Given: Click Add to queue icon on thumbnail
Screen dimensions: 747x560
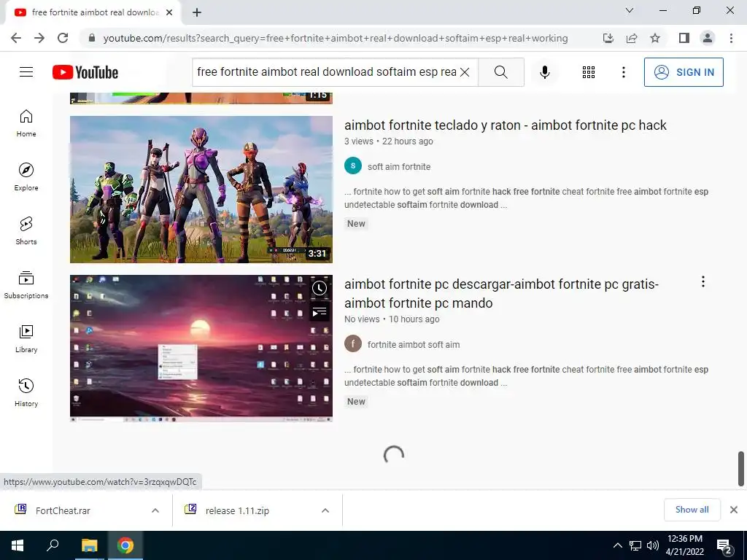Looking at the screenshot, I should pyautogui.click(x=320, y=312).
